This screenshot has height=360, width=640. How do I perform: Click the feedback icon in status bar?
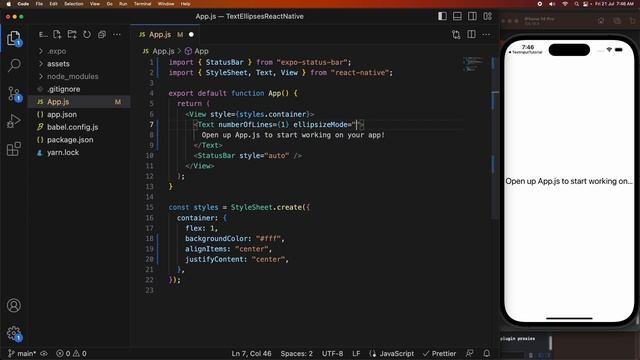(470, 353)
